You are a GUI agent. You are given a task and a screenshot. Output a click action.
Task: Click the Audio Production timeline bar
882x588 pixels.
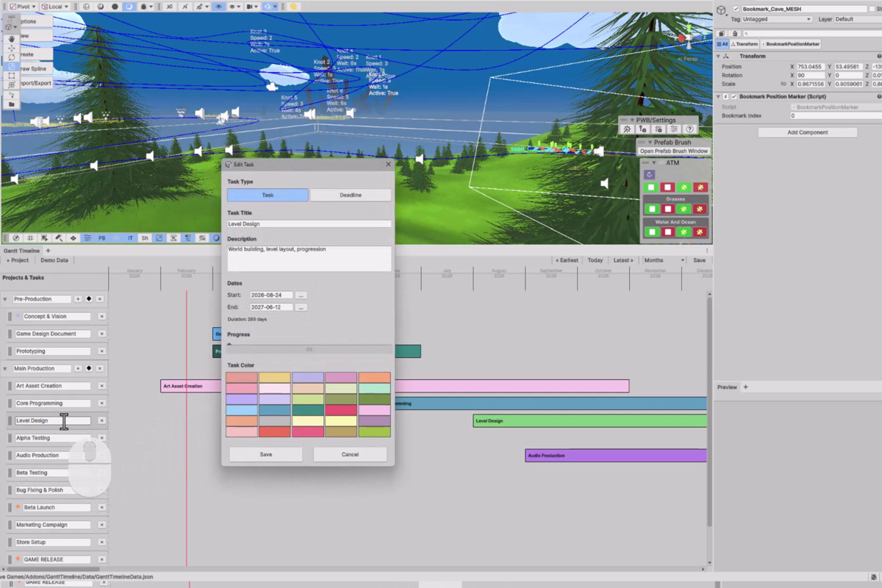coord(616,456)
